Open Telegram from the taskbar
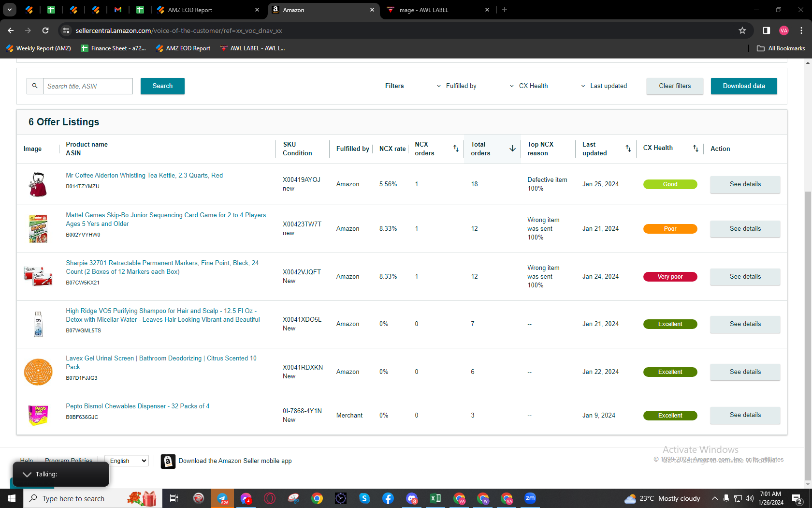 pyautogui.click(x=222, y=498)
